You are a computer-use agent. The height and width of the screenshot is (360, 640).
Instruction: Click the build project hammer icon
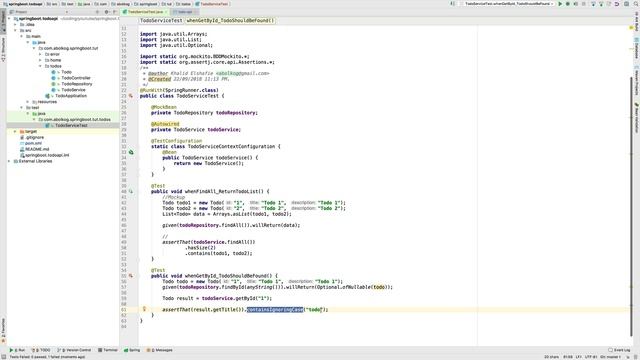tap(453, 4)
